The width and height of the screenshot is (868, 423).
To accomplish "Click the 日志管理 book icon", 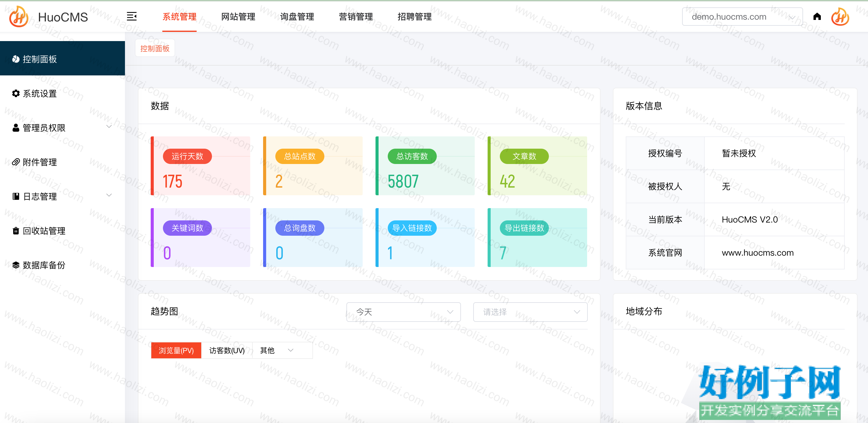I will click(x=16, y=196).
